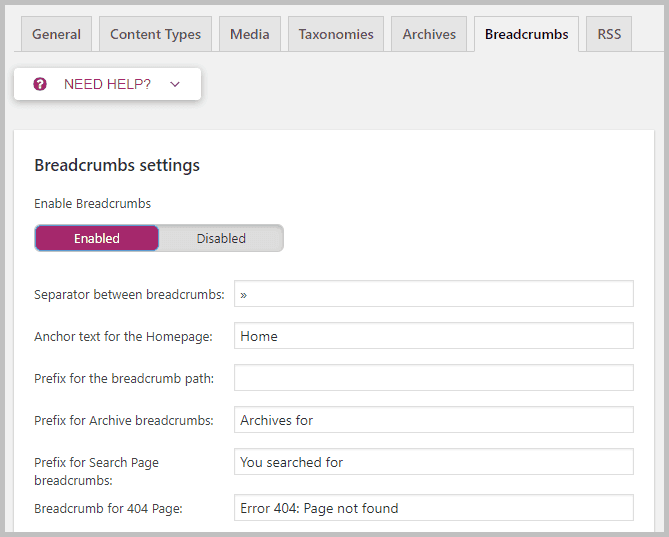
Task: Go to the Media tab
Action: 249,34
